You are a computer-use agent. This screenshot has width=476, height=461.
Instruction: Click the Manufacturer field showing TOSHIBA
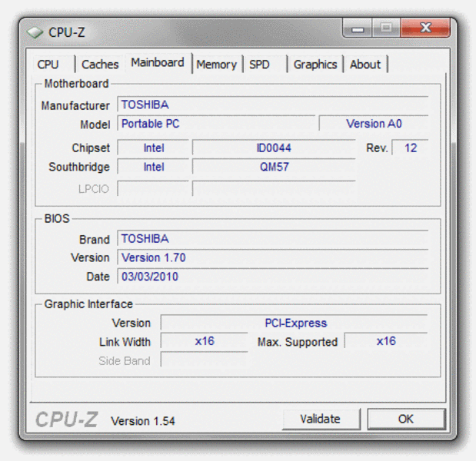click(x=273, y=104)
